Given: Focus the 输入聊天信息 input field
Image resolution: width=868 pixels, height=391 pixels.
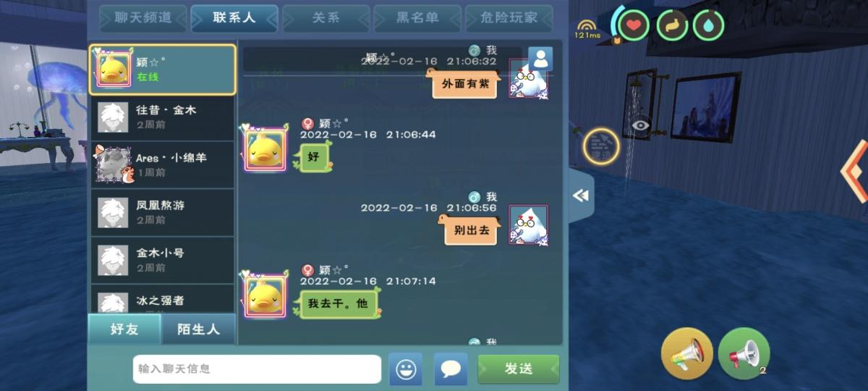Looking at the screenshot, I should point(257,369).
